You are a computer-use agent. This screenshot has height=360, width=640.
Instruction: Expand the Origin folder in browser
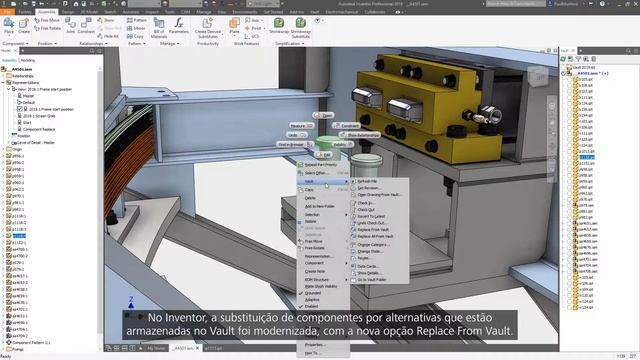[3, 149]
